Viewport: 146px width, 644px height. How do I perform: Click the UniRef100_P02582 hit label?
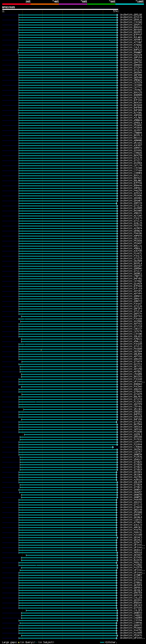131,565
